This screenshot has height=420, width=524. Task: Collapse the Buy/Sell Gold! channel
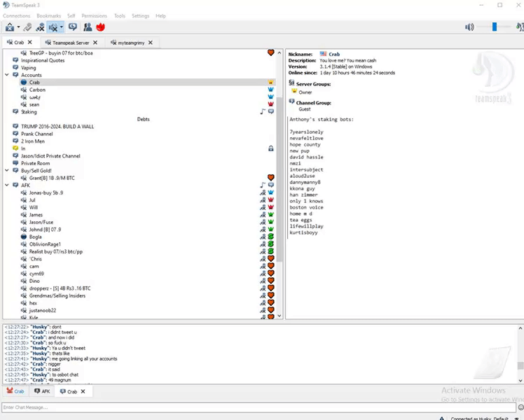tap(7, 170)
